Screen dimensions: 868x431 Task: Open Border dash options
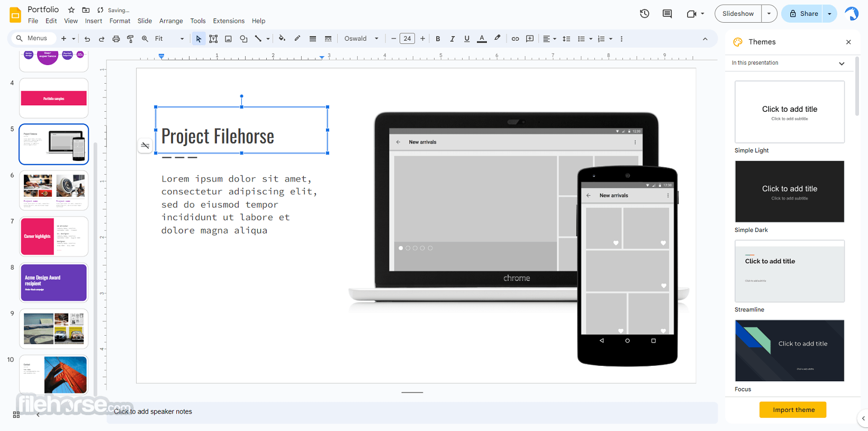click(328, 39)
